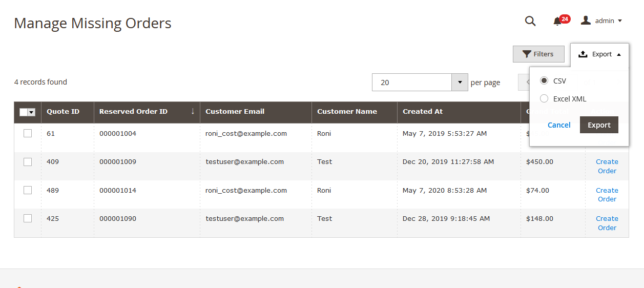644x288 pixels.
Task: Click the search magnifier icon
Action: 530,21
